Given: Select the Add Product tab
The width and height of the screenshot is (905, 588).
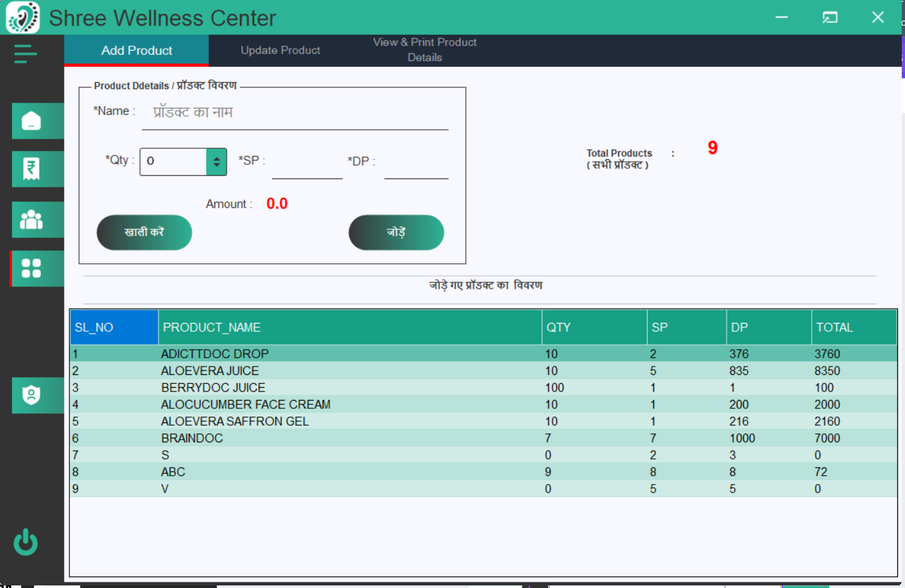Looking at the screenshot, I should coord(136,50).
